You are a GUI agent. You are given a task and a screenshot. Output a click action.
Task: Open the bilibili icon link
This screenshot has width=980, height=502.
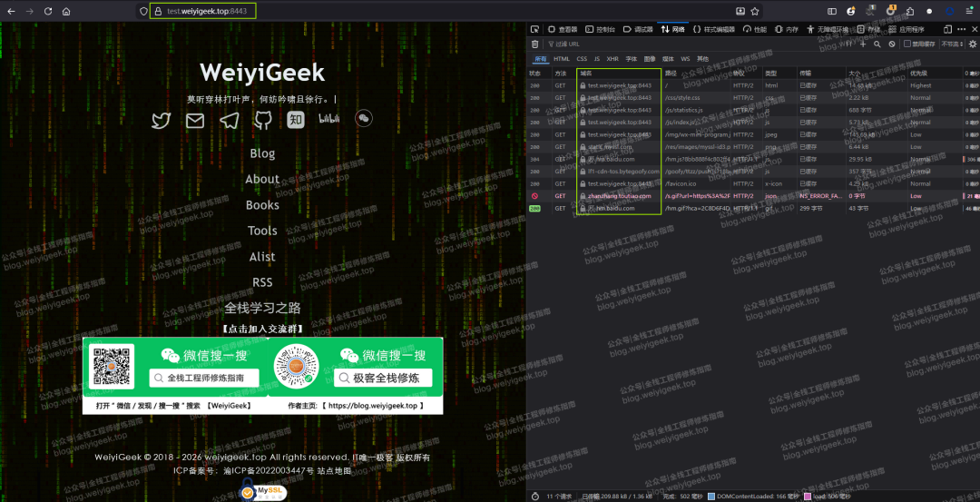pyautogui.click(x=329, y=119)
